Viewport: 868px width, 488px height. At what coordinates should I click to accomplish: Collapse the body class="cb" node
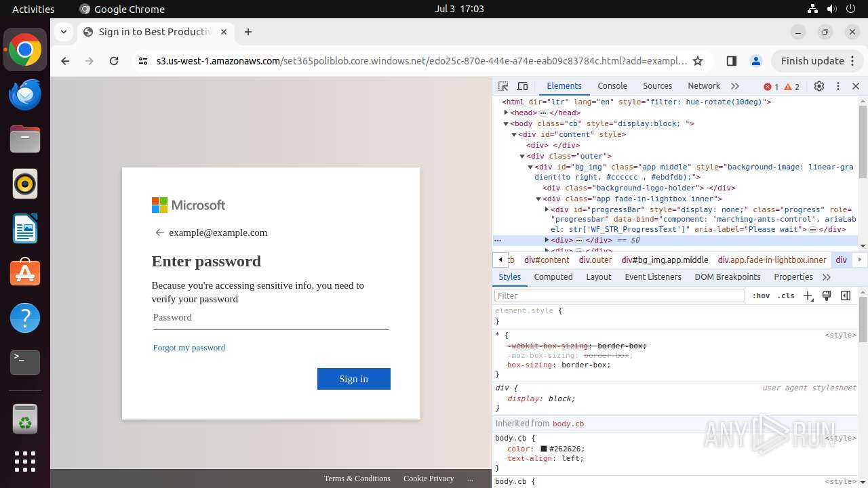click(x=506, y=123)
